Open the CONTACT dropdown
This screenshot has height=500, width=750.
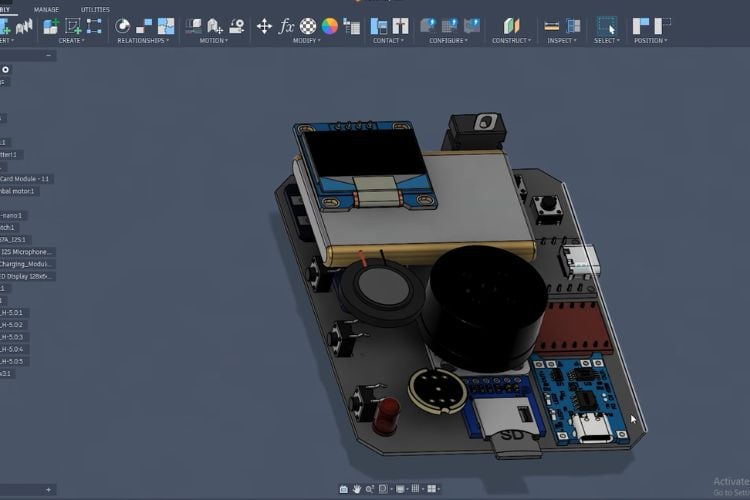click(x=388, y=41)
